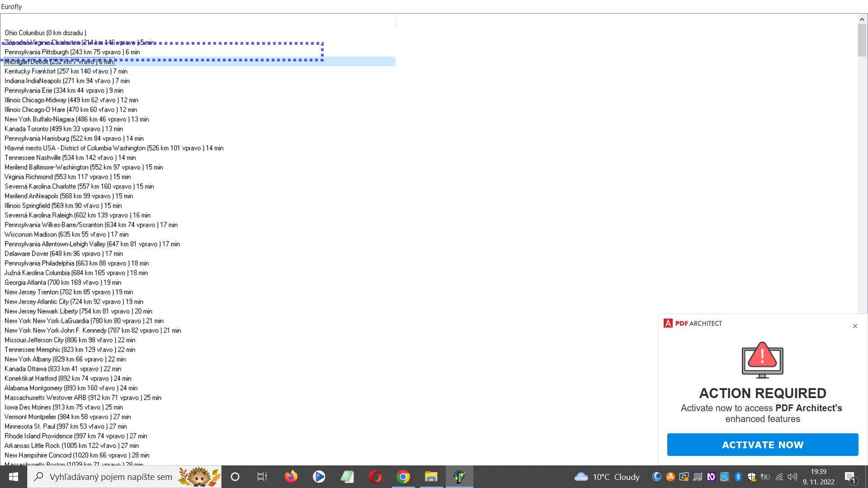Viewport: 868px width, 488px height.
Task: Open the Windows Start menu
Action: (13, 477)
